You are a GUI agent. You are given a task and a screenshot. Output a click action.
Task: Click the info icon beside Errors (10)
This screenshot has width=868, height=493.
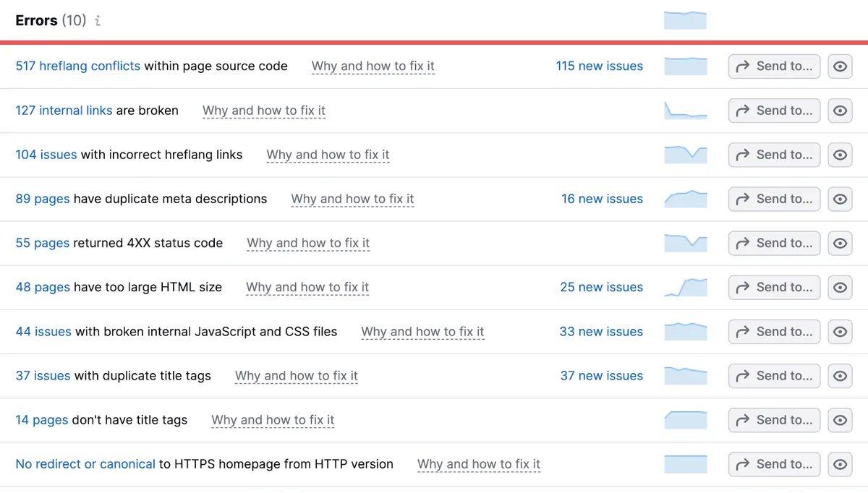tap(98, 21)
